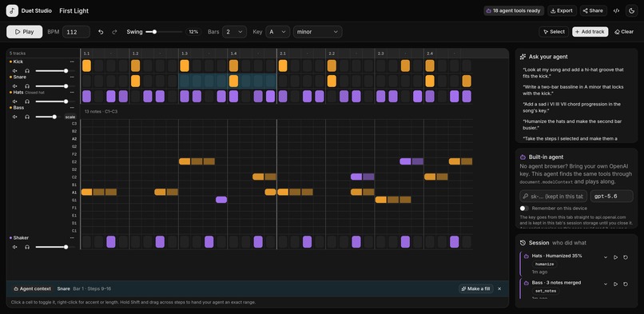Click Make a fill in agent context

[475, 288]
